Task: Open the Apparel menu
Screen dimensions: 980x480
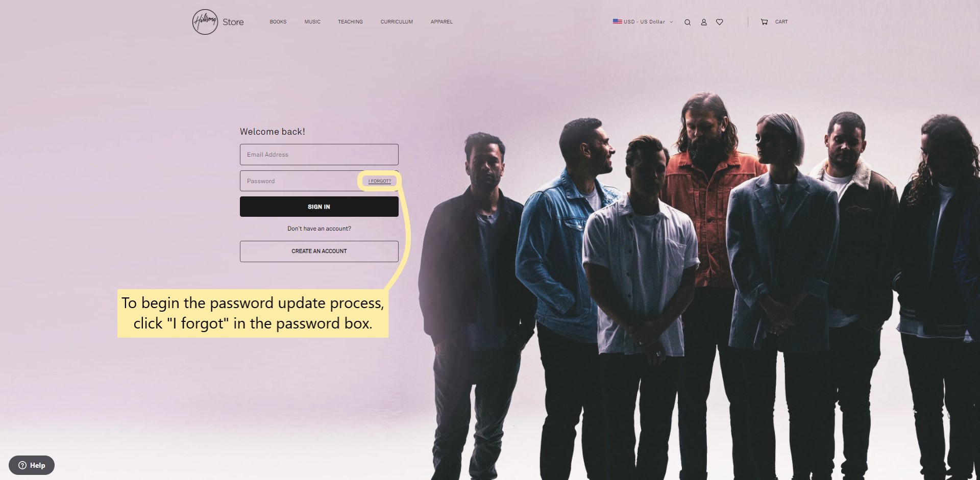Action: tap(442, 22)
